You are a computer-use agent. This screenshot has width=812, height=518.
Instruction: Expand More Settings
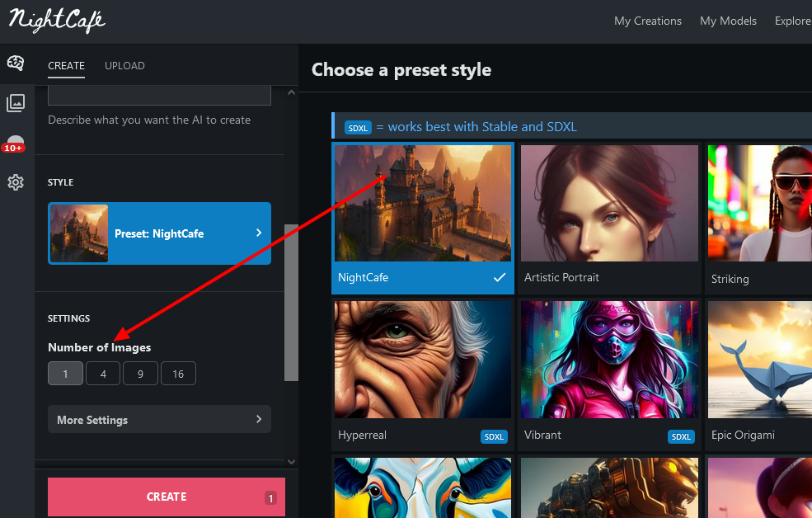[159, 419]
